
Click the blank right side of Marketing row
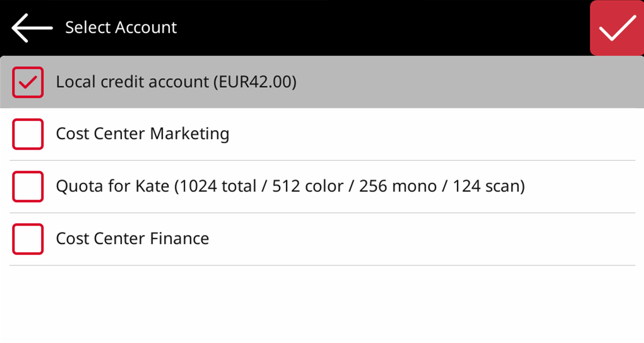point(433,134)
